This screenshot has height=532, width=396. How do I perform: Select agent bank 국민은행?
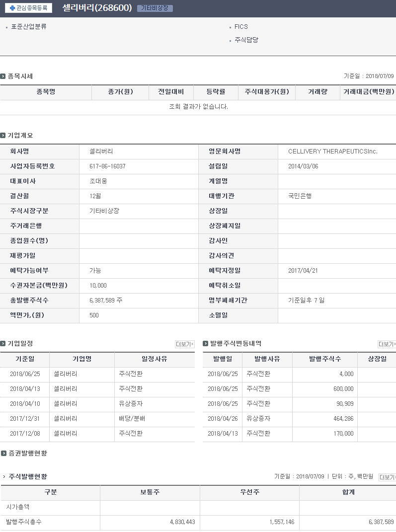300,196
